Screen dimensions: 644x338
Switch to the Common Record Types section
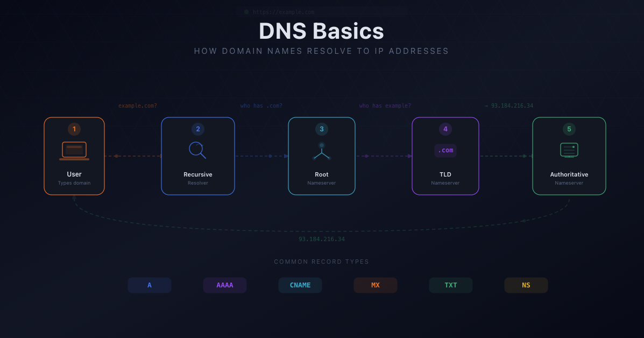(321, 262)
